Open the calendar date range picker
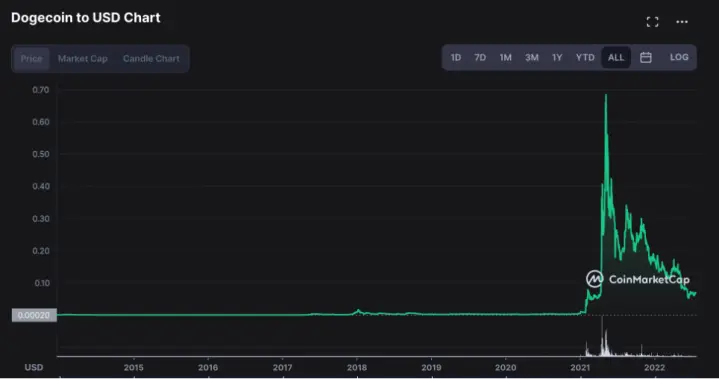 click(x=646, y=57)
